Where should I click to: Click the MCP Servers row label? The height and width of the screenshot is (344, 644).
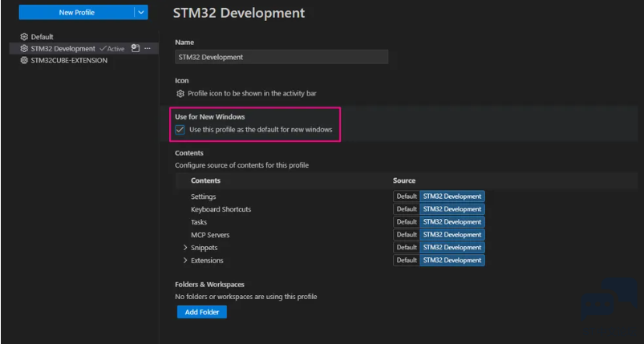[210, 235]
